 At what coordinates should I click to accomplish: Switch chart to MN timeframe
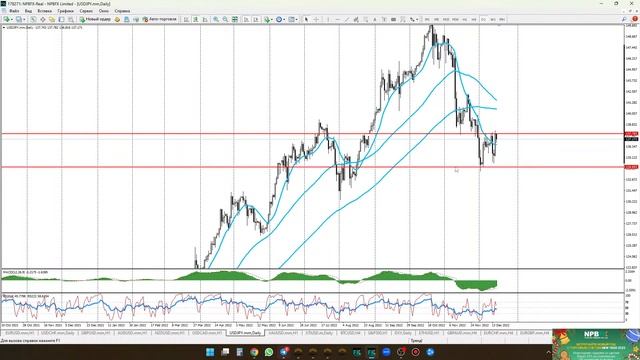coord(502,19)
